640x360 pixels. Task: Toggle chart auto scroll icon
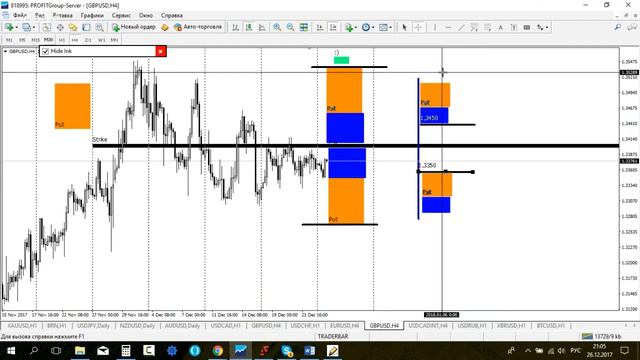(x=320, y=27)
